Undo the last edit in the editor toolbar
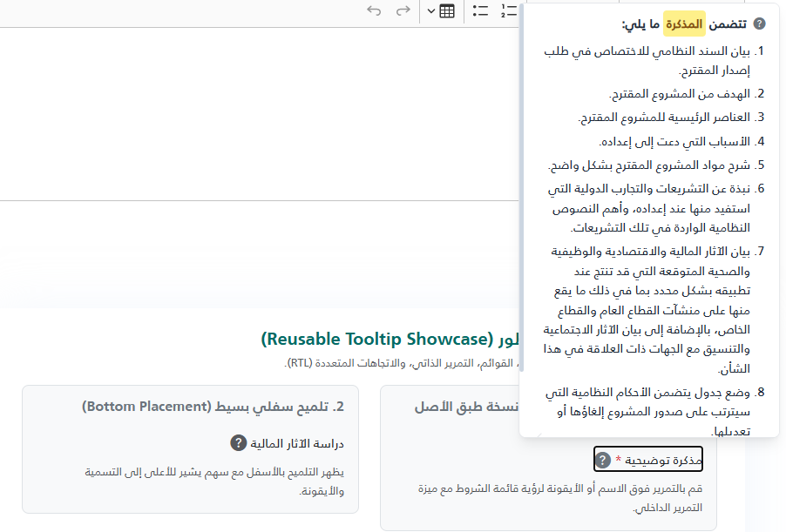Viewport: 786px width, 532px height. (x=374, y=10)
